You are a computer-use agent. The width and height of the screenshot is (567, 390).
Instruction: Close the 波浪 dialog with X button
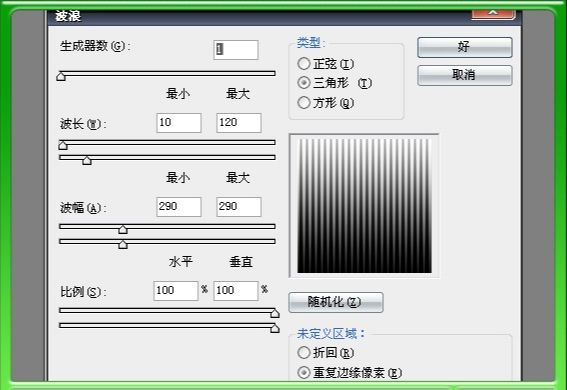[x=493, y=14]
